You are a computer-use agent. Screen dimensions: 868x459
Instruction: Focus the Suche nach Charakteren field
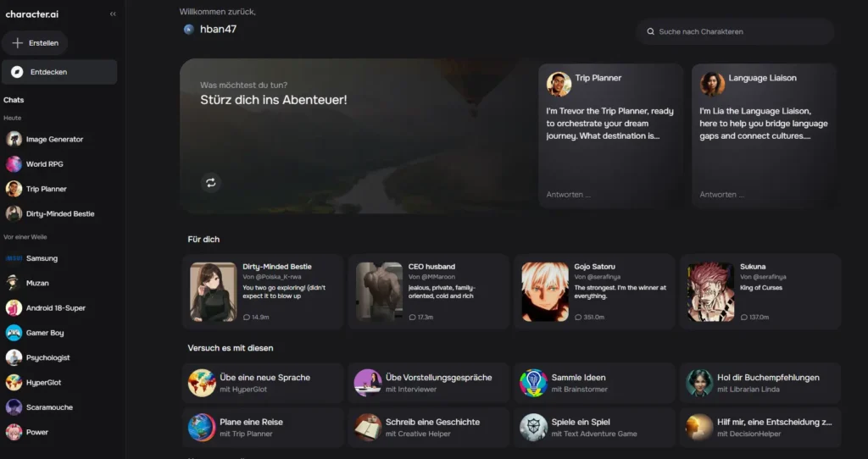click(735, 31)
